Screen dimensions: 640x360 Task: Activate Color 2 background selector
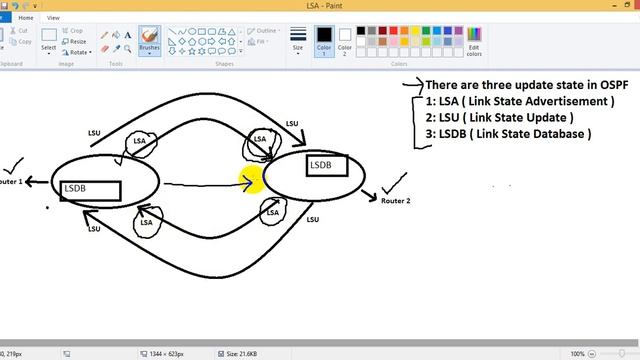pyautogui.click(x=344, y=41)
